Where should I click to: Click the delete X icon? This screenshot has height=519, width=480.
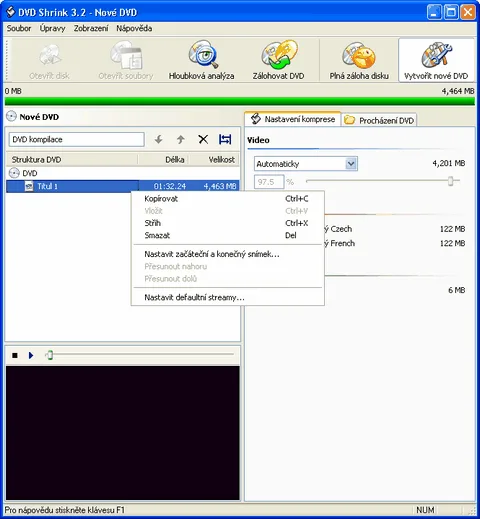pos(203,139)
